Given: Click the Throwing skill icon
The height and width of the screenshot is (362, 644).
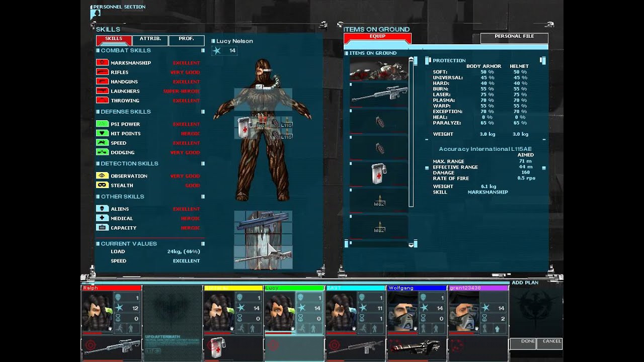Looking at the screenshot, I should [x=102, y=101].
